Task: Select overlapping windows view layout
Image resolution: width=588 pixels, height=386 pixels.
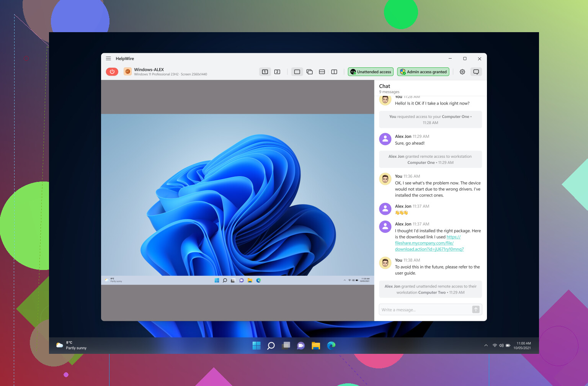Action: point(310,72)
